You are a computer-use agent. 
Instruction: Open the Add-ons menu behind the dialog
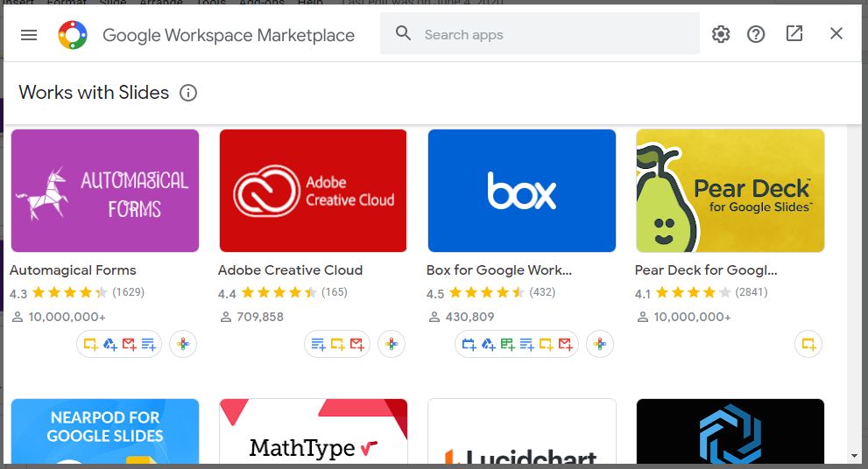click(262, 3)
